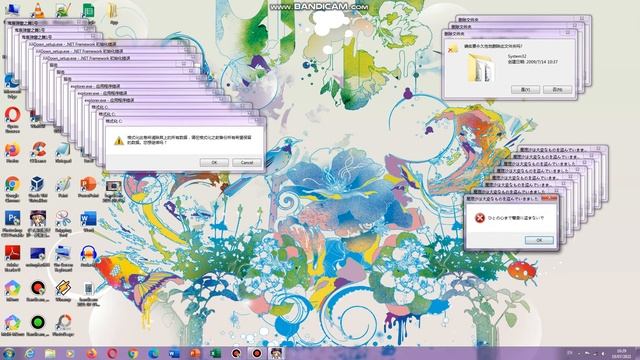Launch Microsoft Edge from the desktop
The image size is (640, 360).
pos(12,84)
